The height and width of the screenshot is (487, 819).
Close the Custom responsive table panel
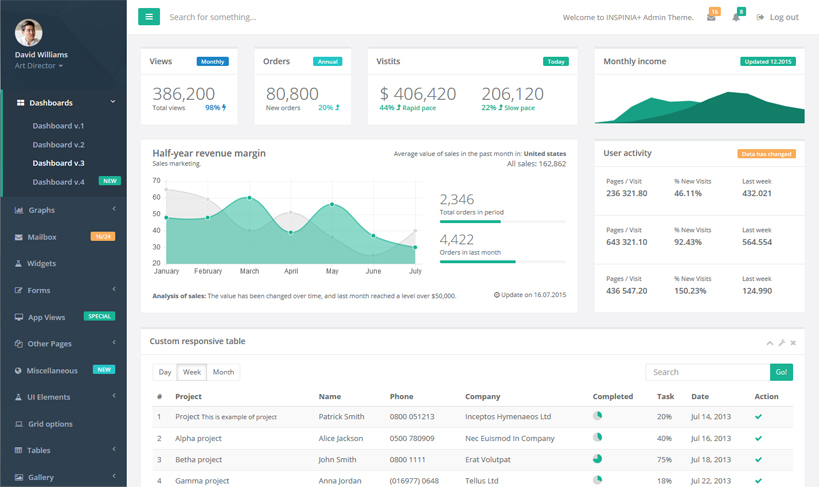click(x=794, y=343)
